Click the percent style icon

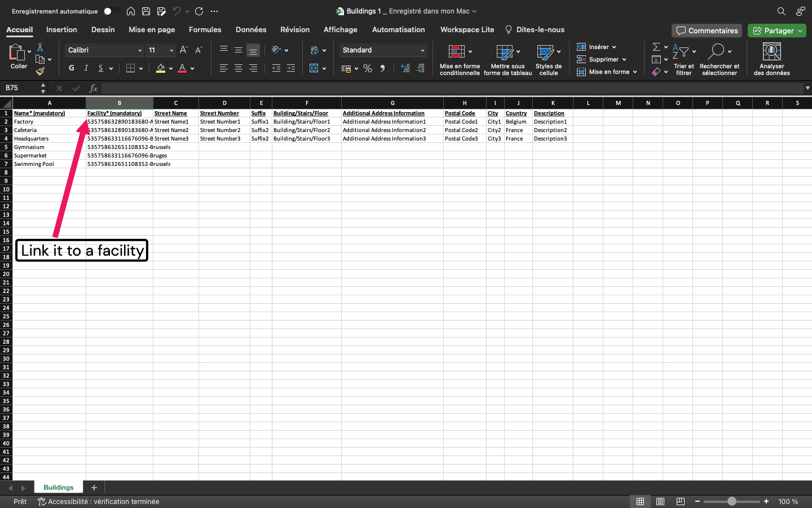[x=368, y=68]
